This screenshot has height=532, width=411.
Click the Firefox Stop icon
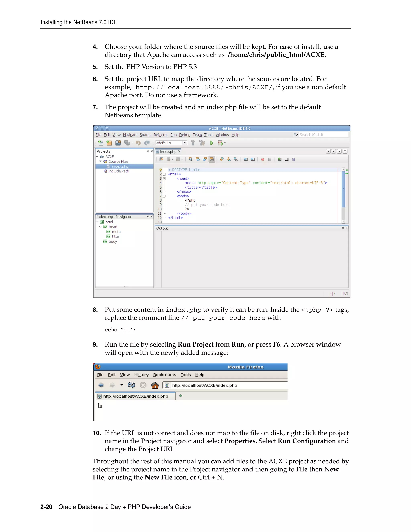point(143,385)
